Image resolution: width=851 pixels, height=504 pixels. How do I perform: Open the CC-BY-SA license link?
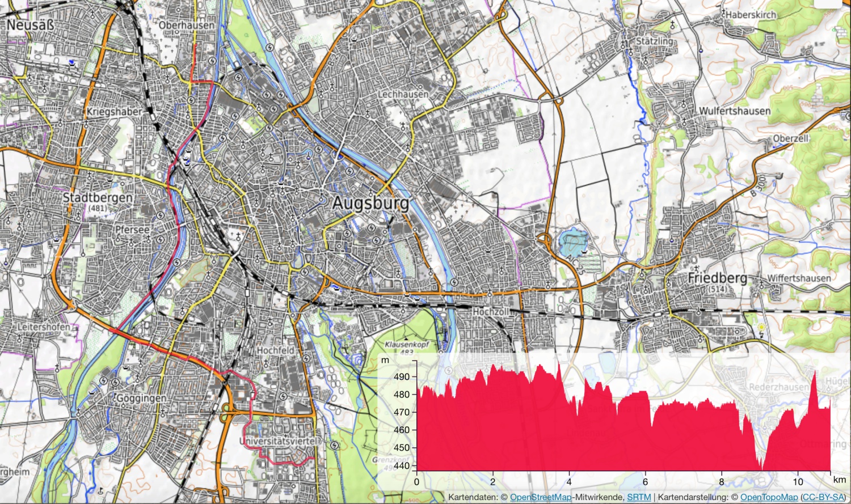coord(823,497)
